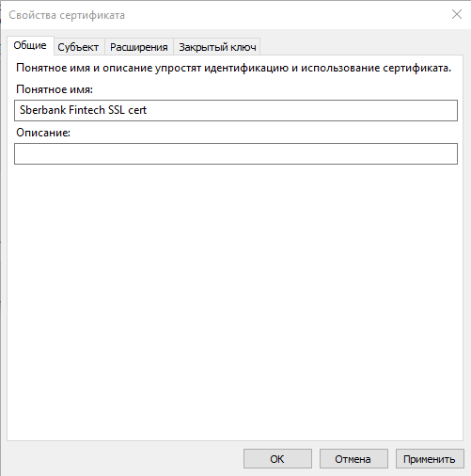Screen dimensions: 471x476
Task: Click the empty footer area beside OK
Action: tap(125, 459)
